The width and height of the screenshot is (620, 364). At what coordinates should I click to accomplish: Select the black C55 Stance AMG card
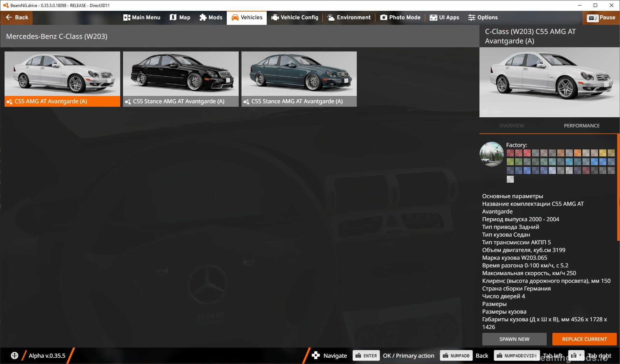point(181,79)
